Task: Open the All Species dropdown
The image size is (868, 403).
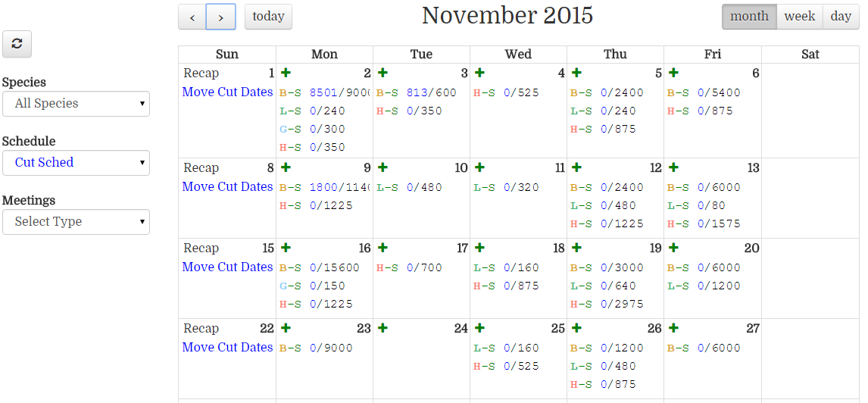Action: point(76,104)
